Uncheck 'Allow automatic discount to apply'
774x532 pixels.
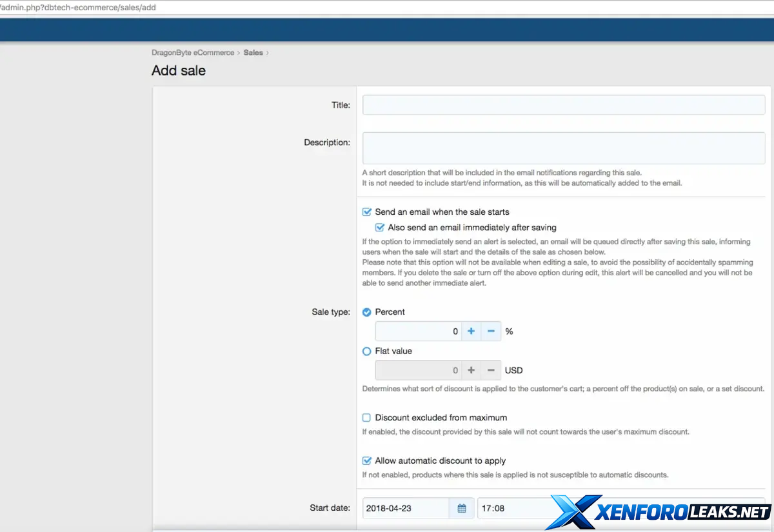point(367,461)
